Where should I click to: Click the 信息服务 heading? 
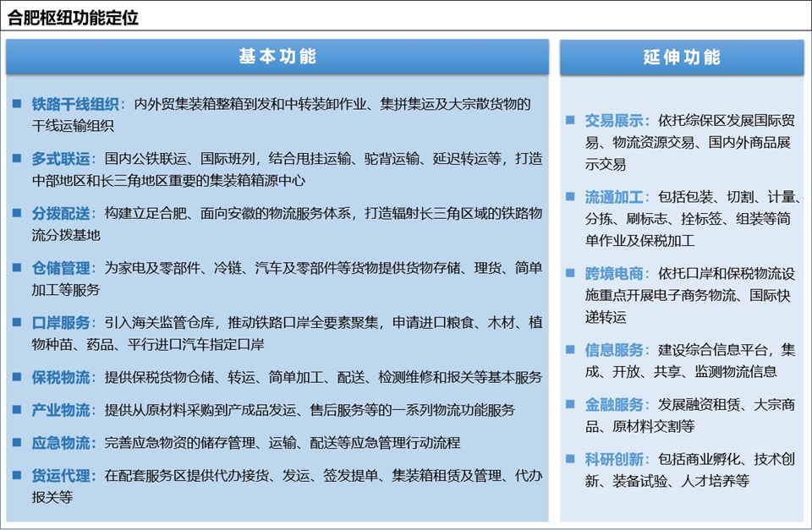coord(614,350)
